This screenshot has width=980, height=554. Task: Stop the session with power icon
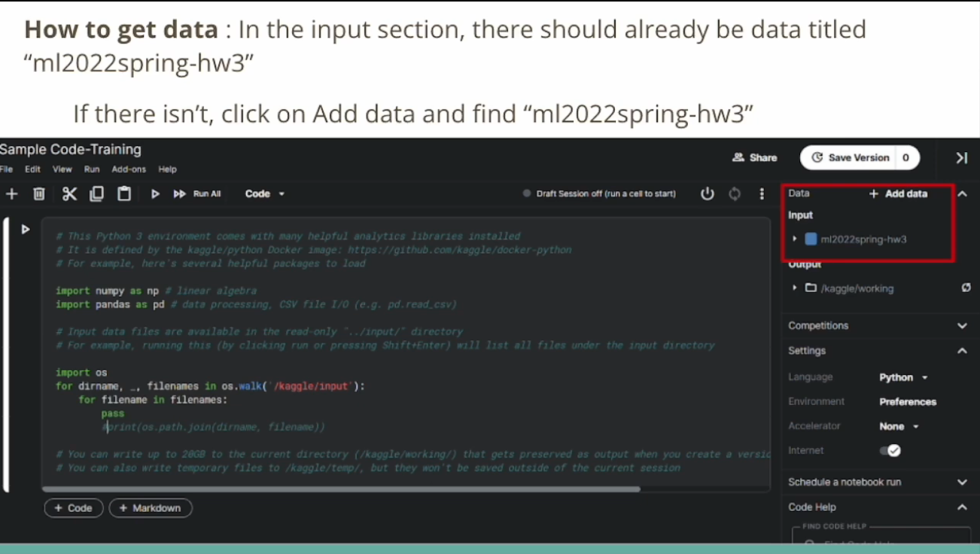point(707,193)
